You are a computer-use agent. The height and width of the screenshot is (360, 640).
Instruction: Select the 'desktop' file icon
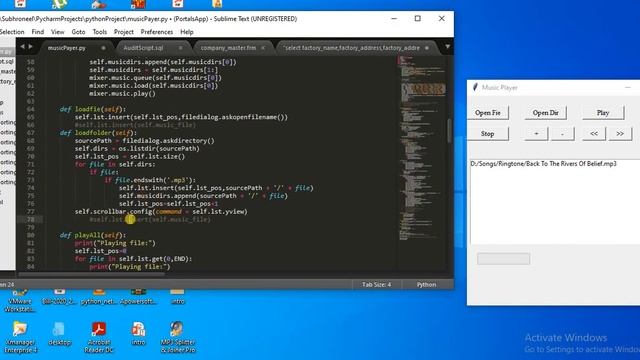(x=59, y=334)
